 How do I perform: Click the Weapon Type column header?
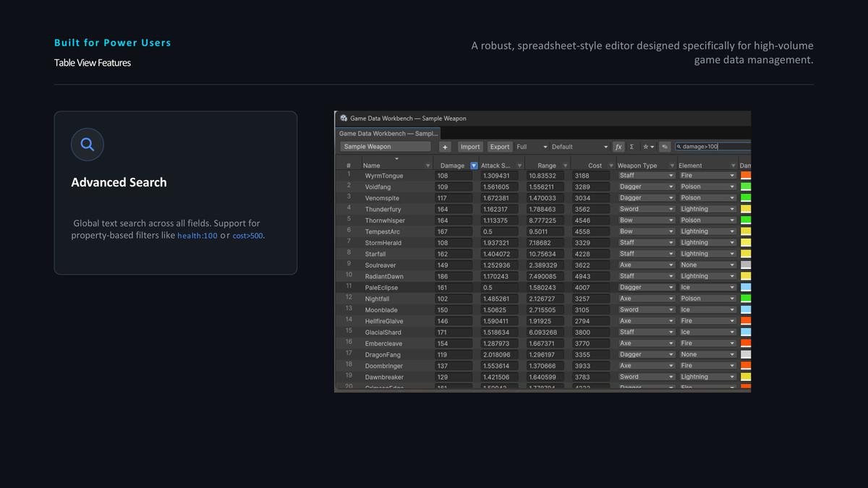tap(637, 166)
